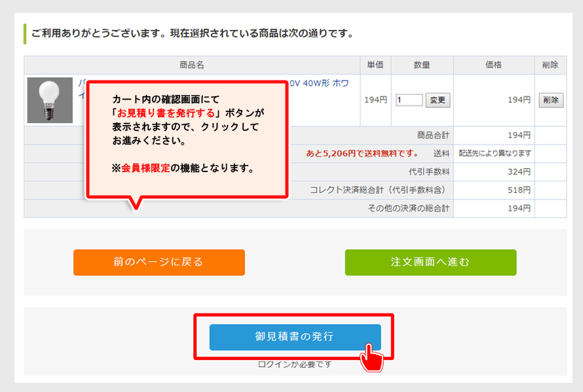Select the 価格 column header

[x=494, y=65]
